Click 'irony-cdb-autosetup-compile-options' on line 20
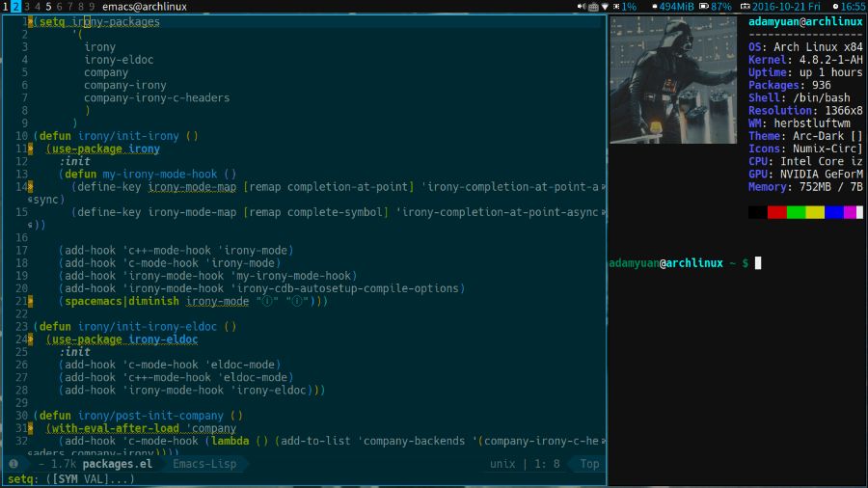This screenshot has height=488, width=868. click(348, 288)
